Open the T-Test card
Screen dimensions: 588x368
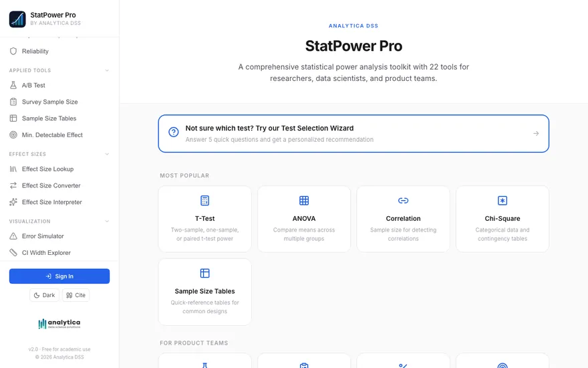click(x=204, y=219)
